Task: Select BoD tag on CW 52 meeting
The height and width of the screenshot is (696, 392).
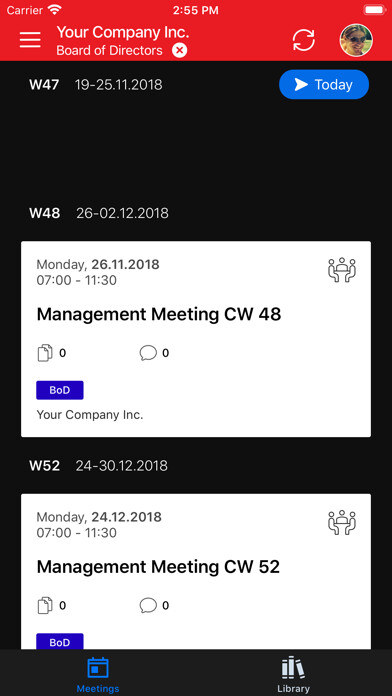Action: pyautogui.click(x=60, y=642)
